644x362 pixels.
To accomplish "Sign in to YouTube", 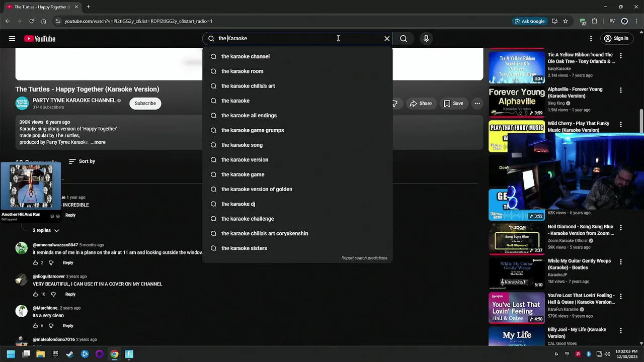I will click(616, 39).
